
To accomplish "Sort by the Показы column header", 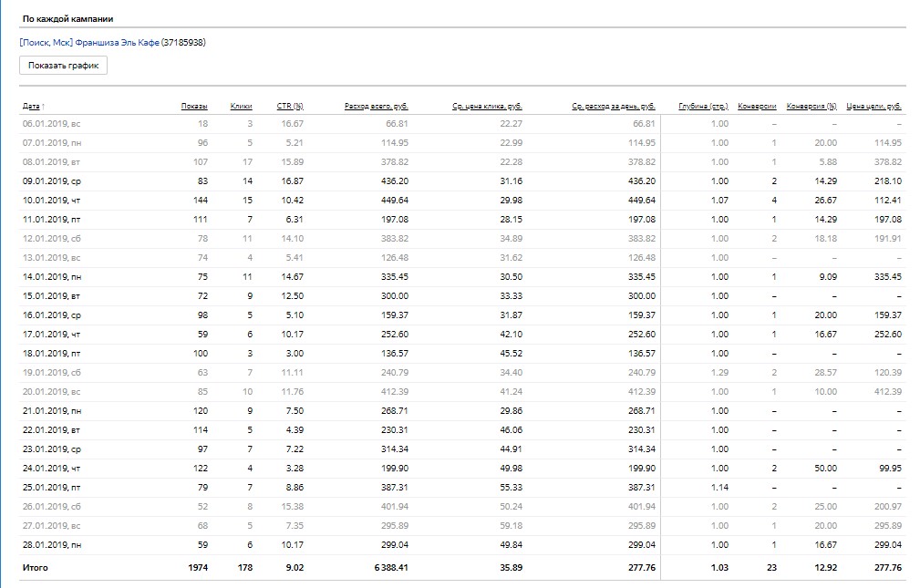I will click(x=194, y=107).
